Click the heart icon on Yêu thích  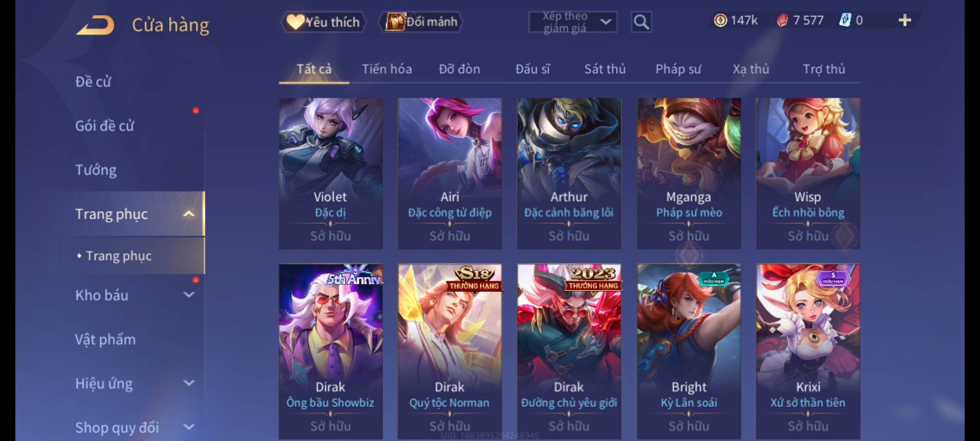pyautogui.click(x=295, y=22)
